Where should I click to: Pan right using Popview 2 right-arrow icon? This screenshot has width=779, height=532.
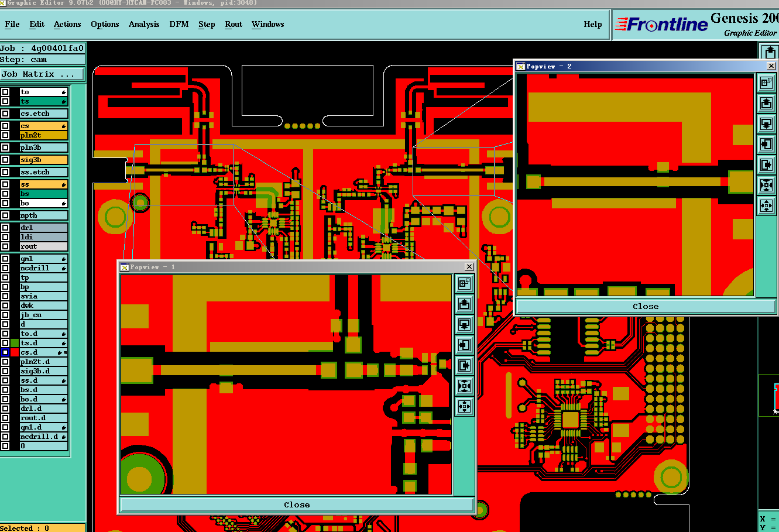coord(767,164)
